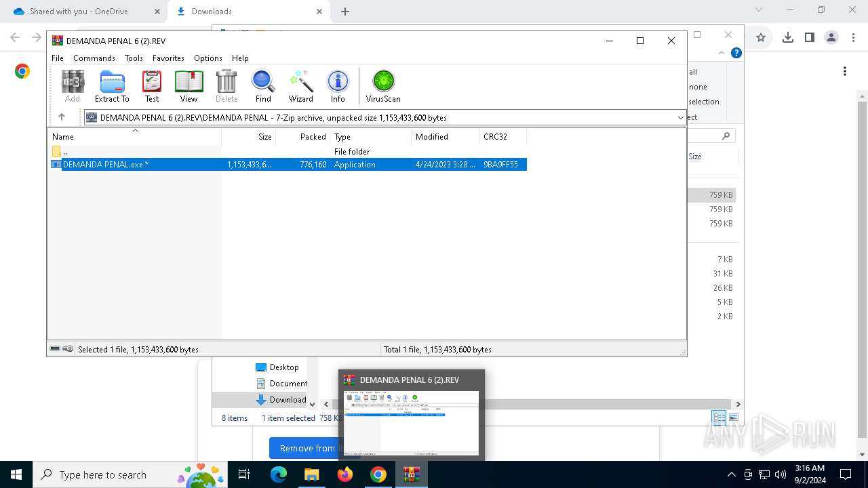The image size is (868, 488).
Task: Sort files by Name column
Action: 134,137
